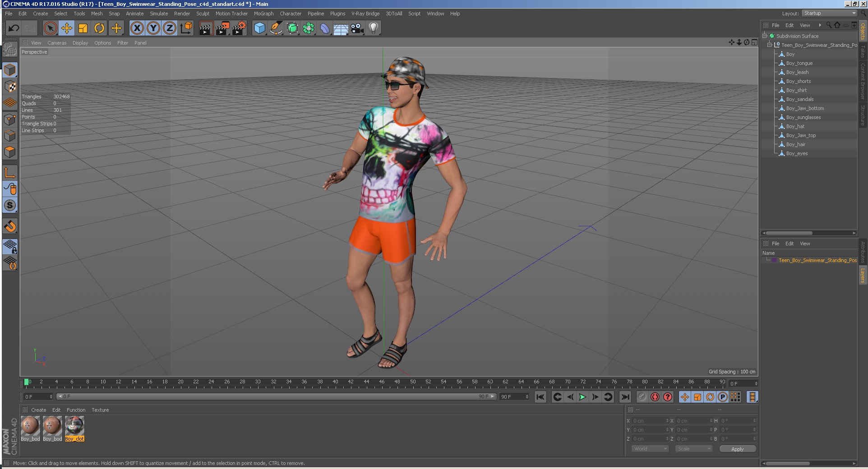This screenshot has height=469, width=868.
Task: Open the Layout Startup dropdown
Action: (829, 14)
